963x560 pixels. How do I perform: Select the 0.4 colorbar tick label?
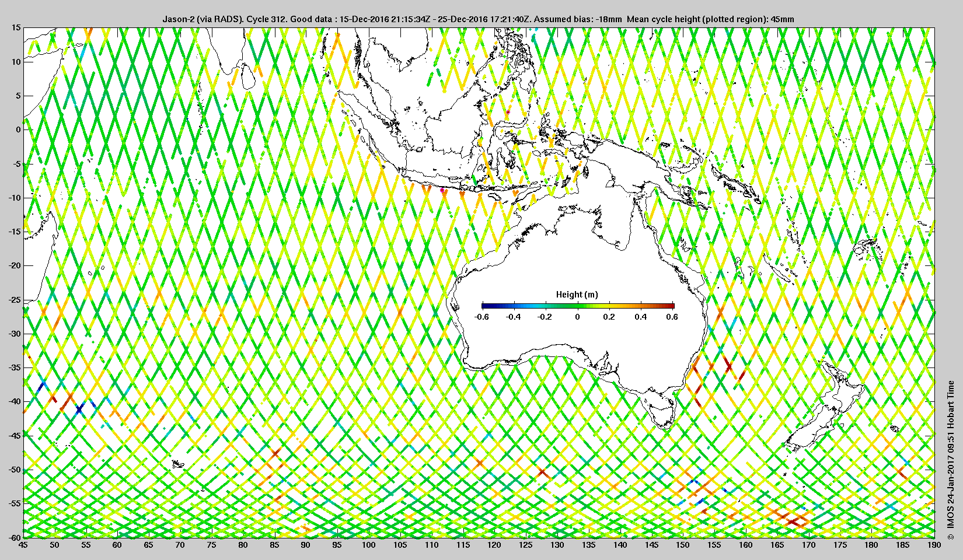(x=640, y=317)
